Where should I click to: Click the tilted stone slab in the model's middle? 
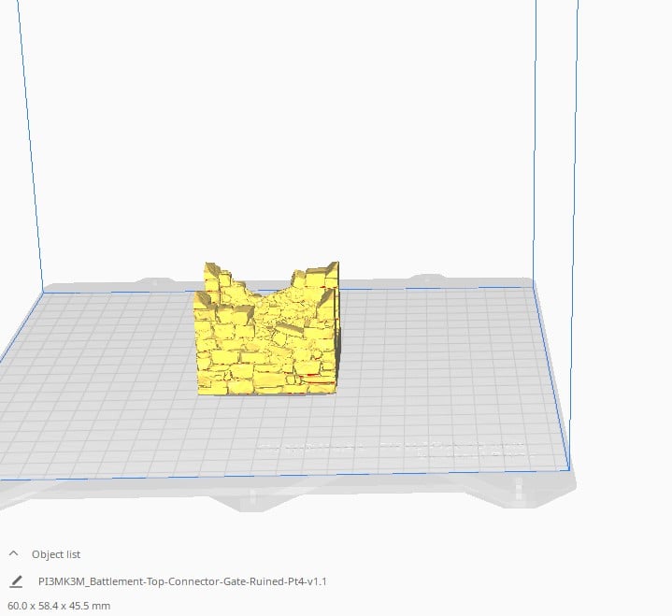(291, 329)
